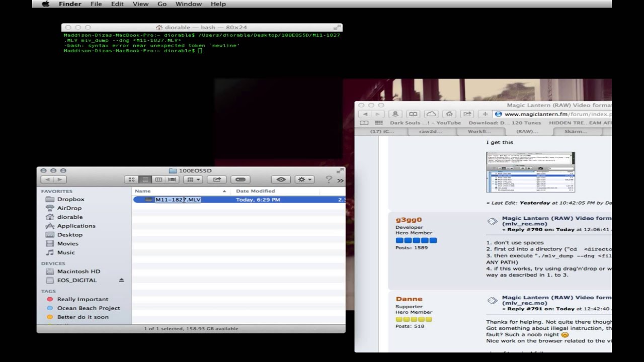
Task: Select the Better do it soon orange tag
Action: [x=83, y=317]
